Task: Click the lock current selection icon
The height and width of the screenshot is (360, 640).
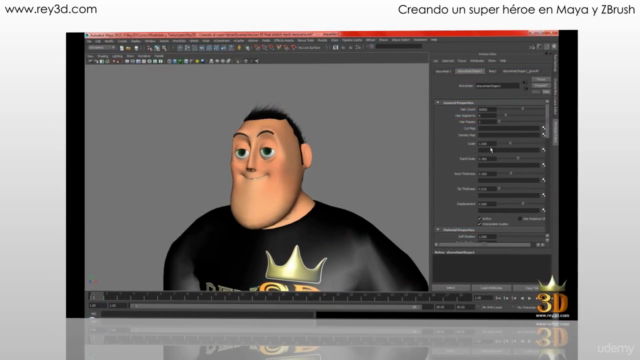Action: pos(239,48)
